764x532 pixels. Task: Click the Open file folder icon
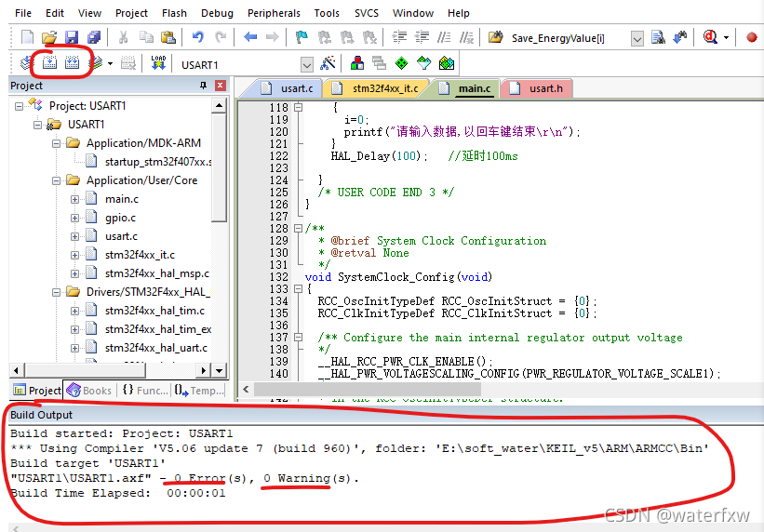[48, 37]
